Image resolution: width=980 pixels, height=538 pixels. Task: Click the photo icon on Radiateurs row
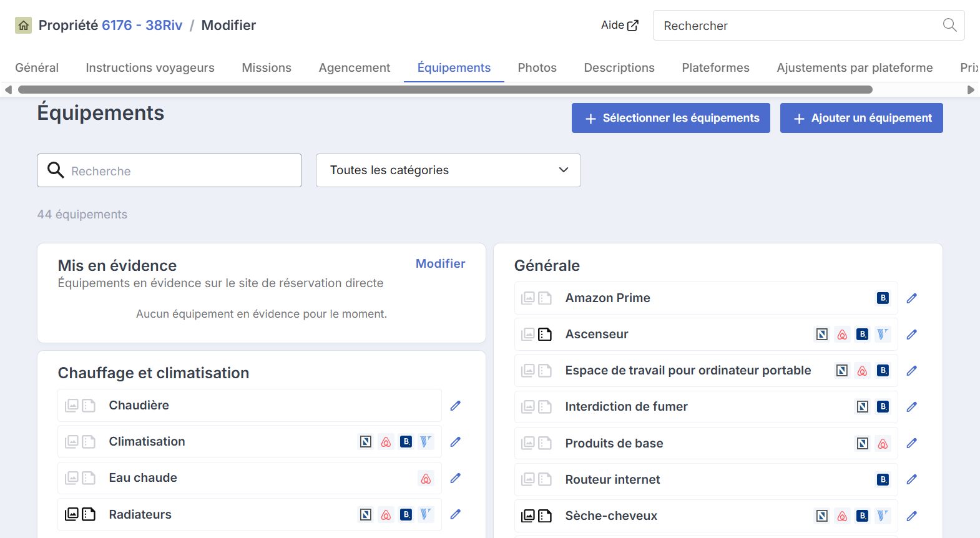[72, 514]
